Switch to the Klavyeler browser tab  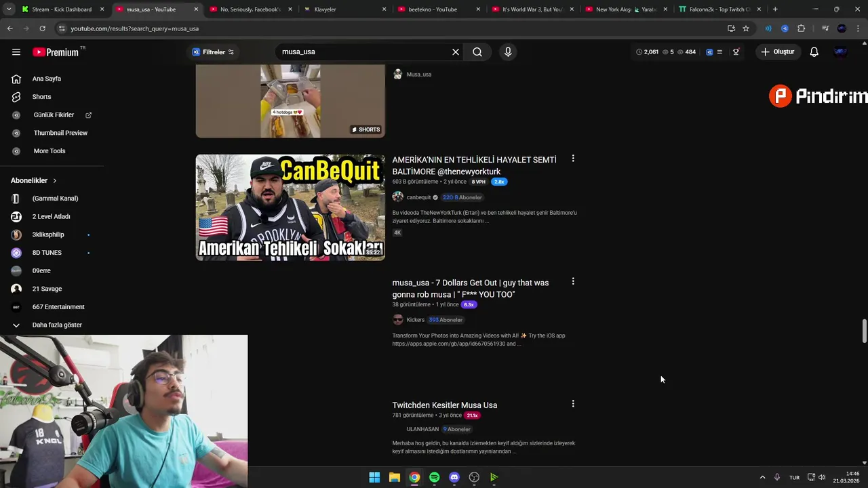[346, 9]
